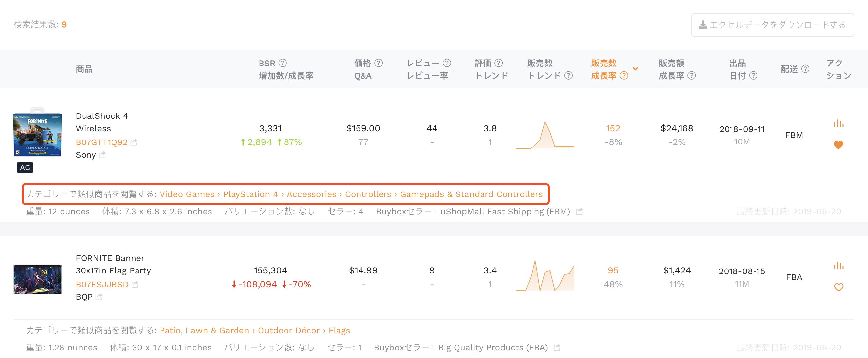Open uShopMall Fast Shipping seller link icon

[579, 212]
